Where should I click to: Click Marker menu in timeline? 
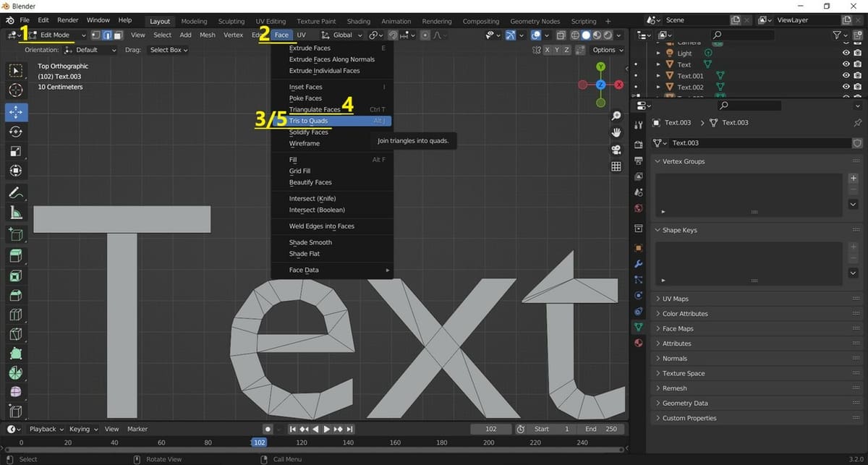point(137,429)
